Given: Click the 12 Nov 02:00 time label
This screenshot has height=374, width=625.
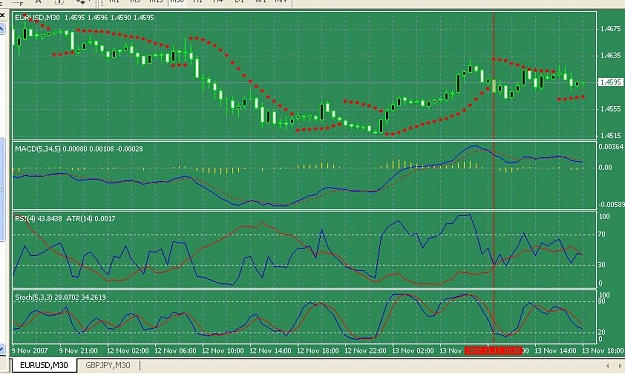Looking at the screenshot, I should point(128,350).
